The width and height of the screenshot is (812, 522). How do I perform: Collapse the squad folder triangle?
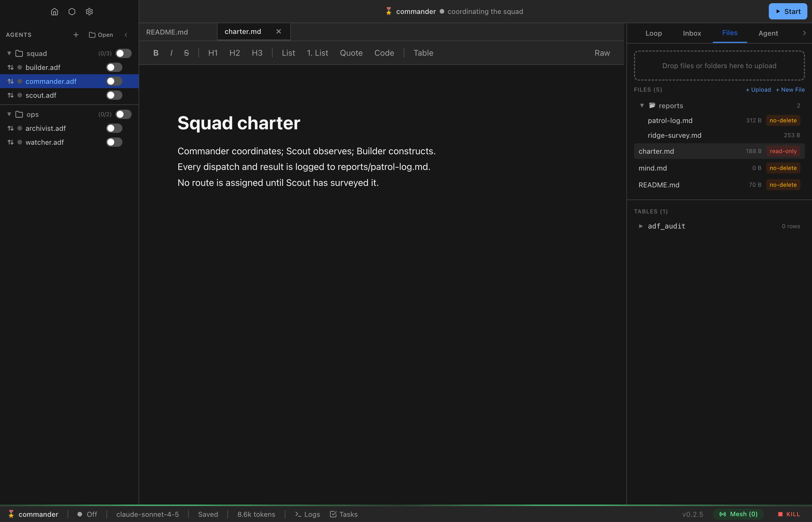click(x=9, y=54)
